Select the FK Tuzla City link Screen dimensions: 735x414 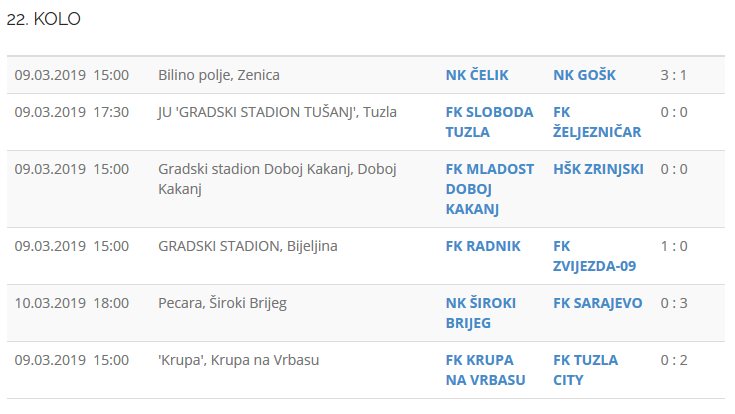[585, 369]
